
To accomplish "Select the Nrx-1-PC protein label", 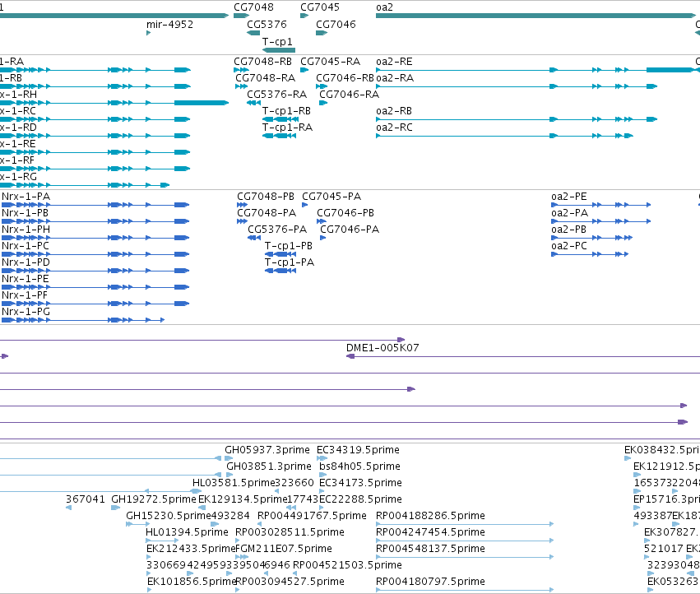I will [25, 247].
